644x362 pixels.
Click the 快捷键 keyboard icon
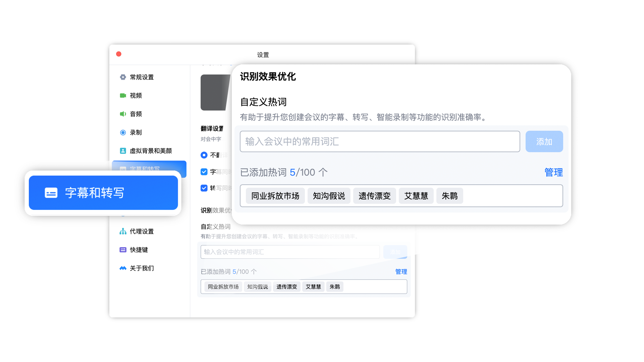(123, 250)
